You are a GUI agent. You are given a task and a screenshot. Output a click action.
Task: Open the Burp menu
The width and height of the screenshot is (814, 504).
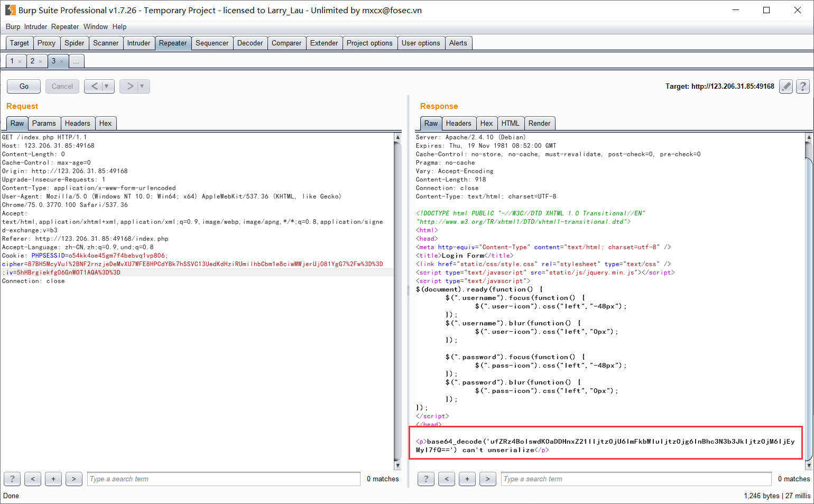click(x=13, y=27)
